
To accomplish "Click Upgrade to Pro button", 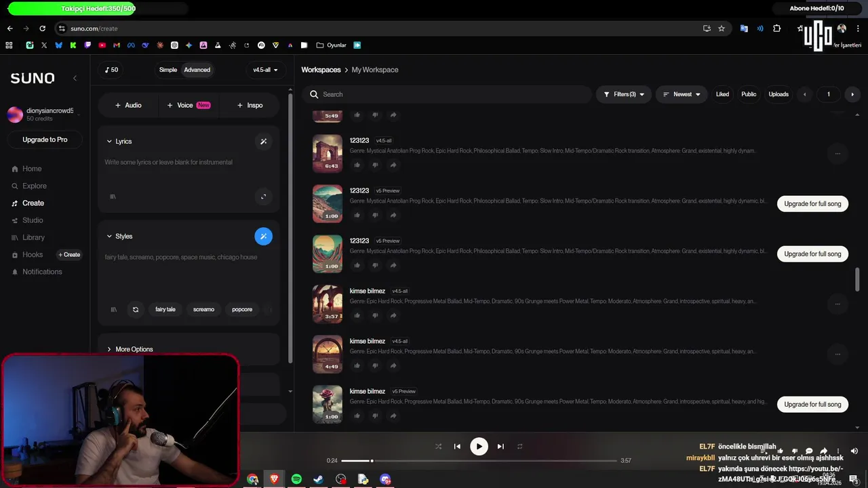I will coord(45,140).
